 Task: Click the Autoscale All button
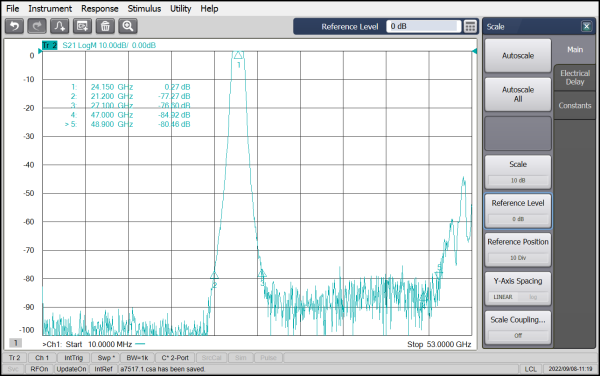[518, 94]
